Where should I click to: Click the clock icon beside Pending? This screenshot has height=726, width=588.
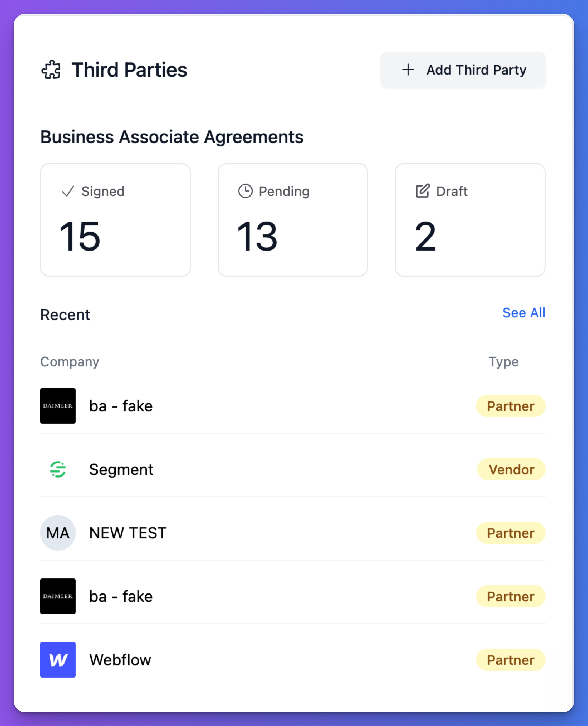(245, 191)
